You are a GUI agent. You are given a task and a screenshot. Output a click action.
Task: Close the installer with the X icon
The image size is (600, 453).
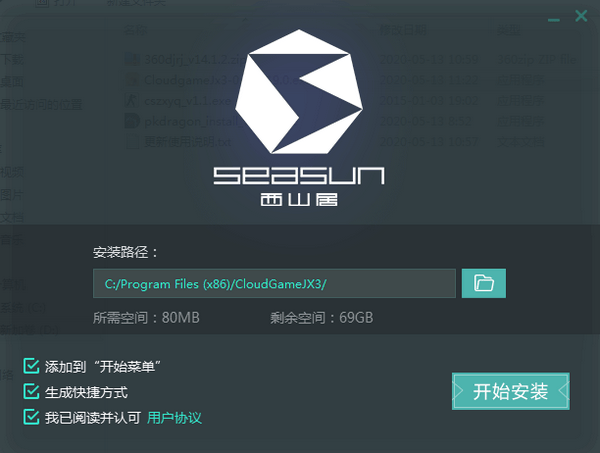tap(581, 16)
